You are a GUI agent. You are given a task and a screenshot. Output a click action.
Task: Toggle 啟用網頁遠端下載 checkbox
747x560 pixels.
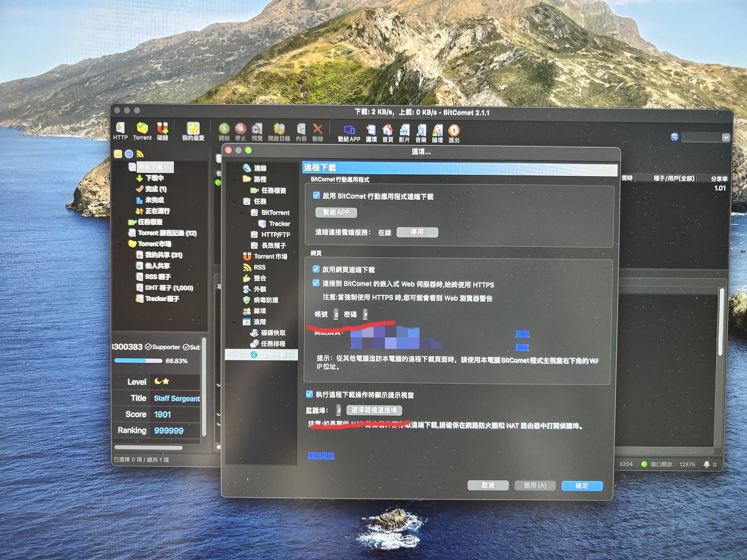tap(316, 269)
